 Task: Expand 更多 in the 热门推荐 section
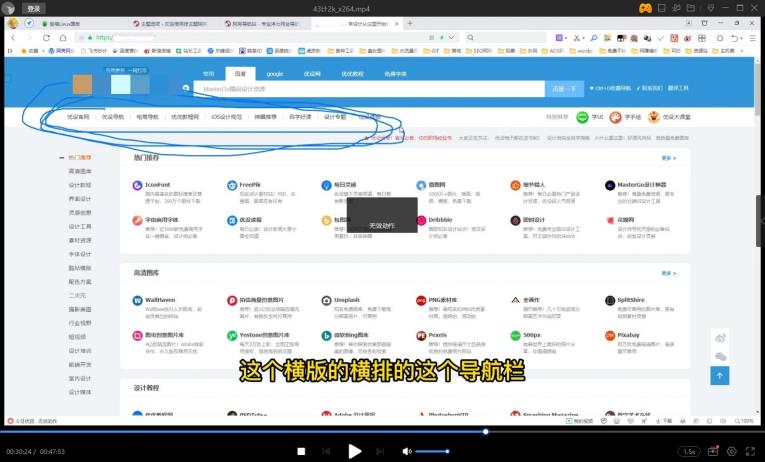coord(668,158)
